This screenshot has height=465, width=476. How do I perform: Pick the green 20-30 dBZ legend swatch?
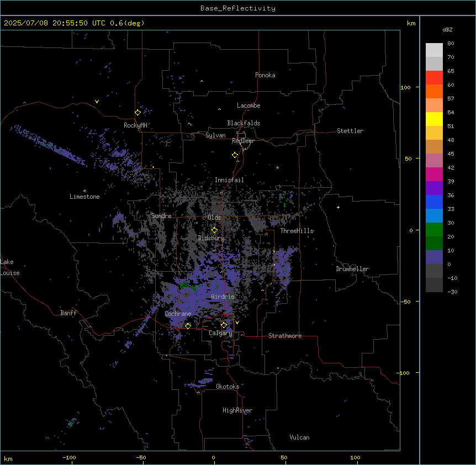(434, 230)
